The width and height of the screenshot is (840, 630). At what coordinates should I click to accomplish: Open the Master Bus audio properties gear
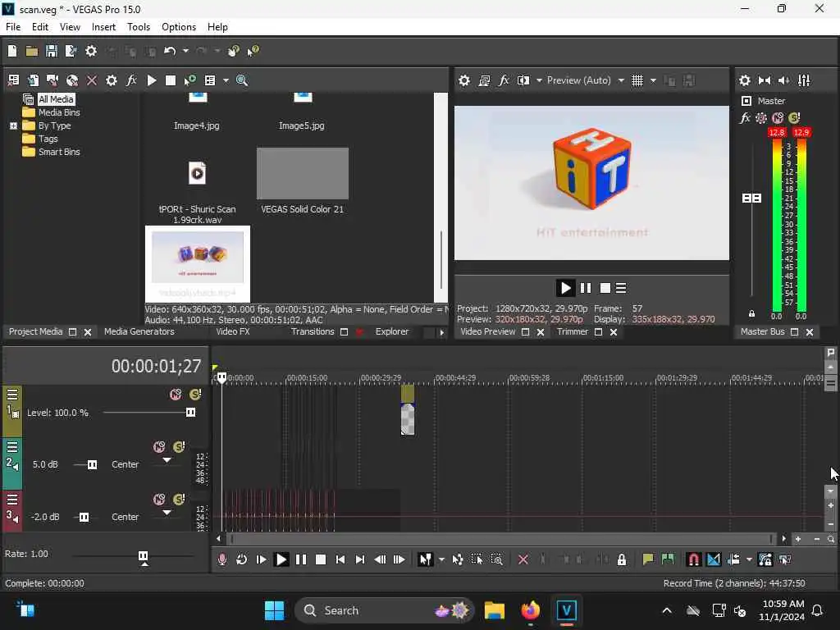coord(745,80)
